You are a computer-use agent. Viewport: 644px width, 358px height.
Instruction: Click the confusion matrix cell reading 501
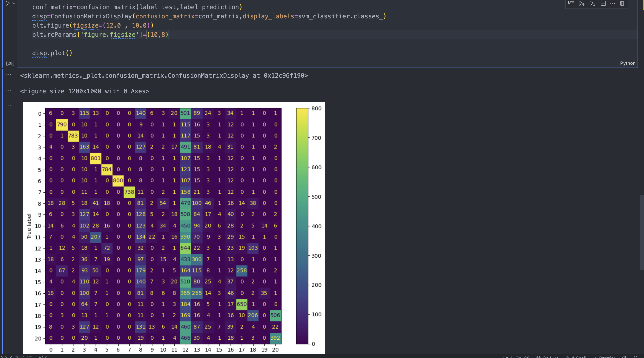point(186,113)
